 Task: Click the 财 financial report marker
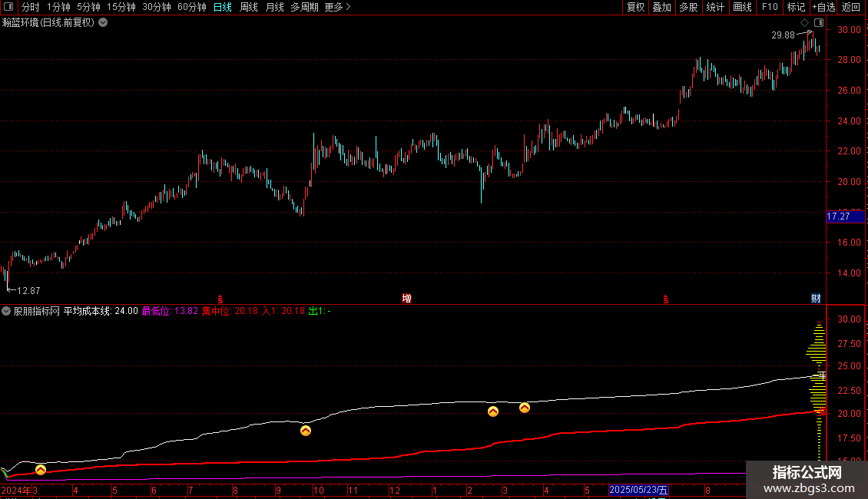pyautogui.click(x=816, y=299)
